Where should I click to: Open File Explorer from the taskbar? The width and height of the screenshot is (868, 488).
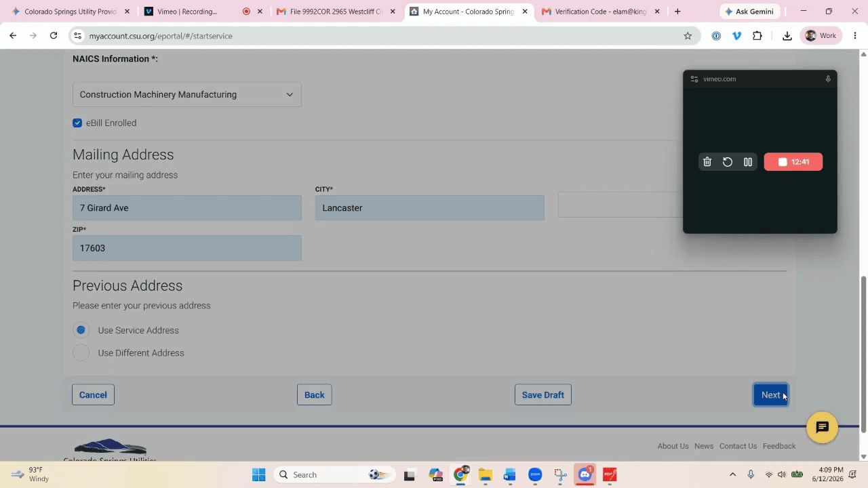coord(485,474)
